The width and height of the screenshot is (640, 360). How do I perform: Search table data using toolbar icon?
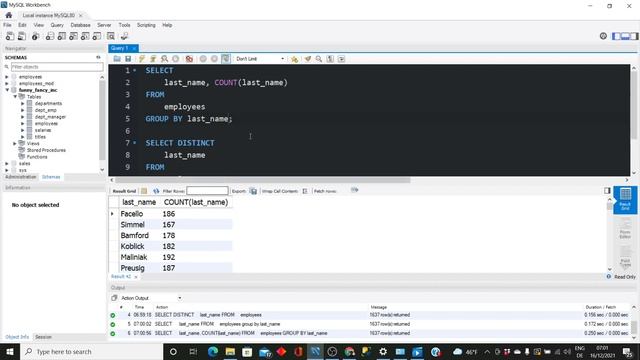(x=111, y=36)
